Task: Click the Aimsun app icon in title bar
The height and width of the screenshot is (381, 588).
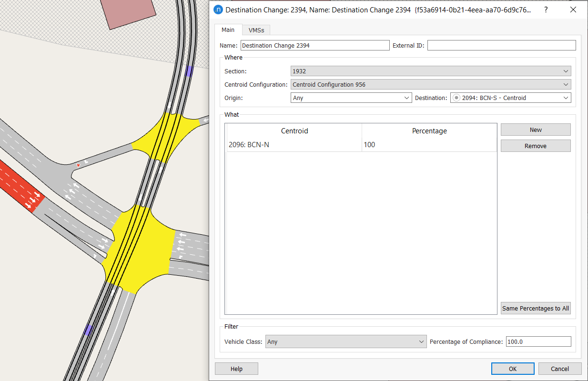Action: tap(218, 10)
